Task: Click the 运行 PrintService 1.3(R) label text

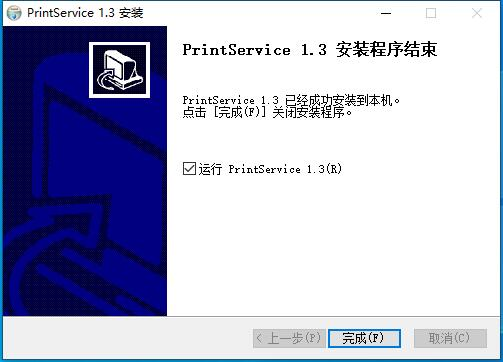Action: click(x=270, y=169)
